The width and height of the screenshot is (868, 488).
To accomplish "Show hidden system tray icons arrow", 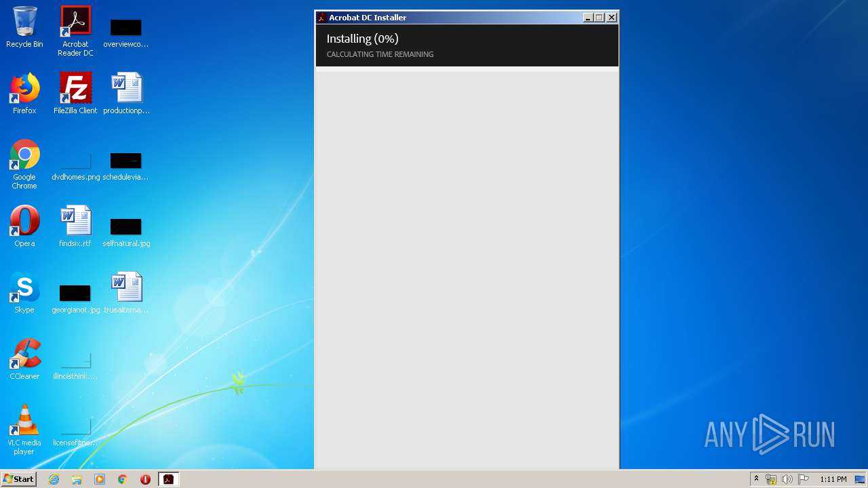I will [756, 479].
